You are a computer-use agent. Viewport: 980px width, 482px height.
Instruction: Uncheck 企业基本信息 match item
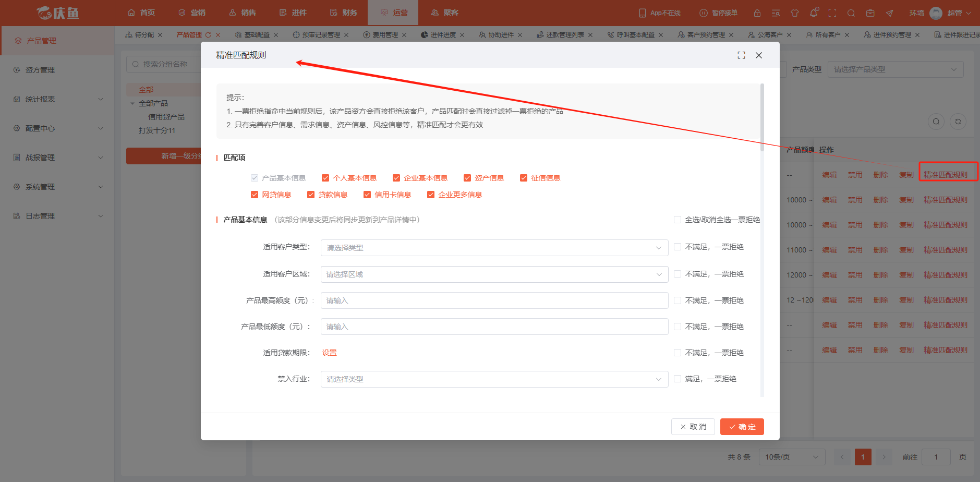pyautogui.click(x=396, y=178)
